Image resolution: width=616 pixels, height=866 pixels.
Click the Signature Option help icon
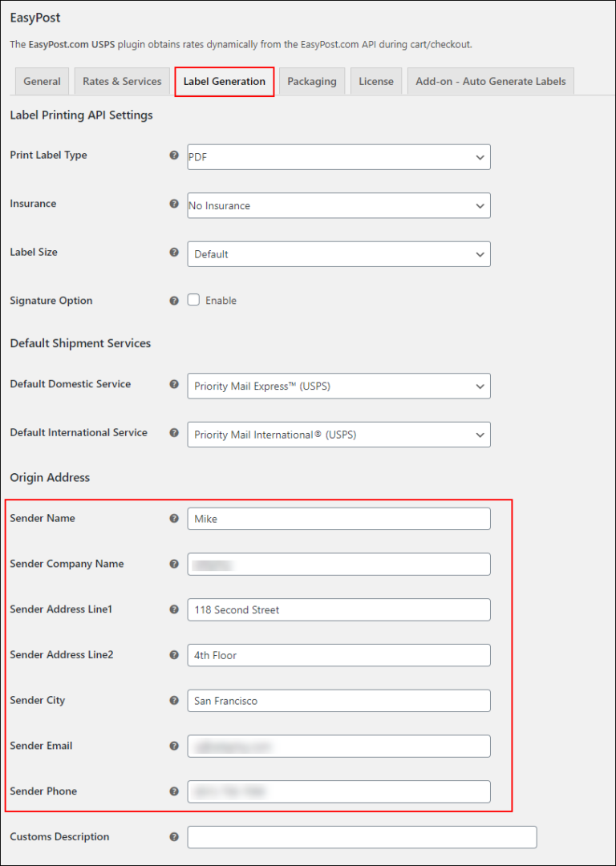174,301
